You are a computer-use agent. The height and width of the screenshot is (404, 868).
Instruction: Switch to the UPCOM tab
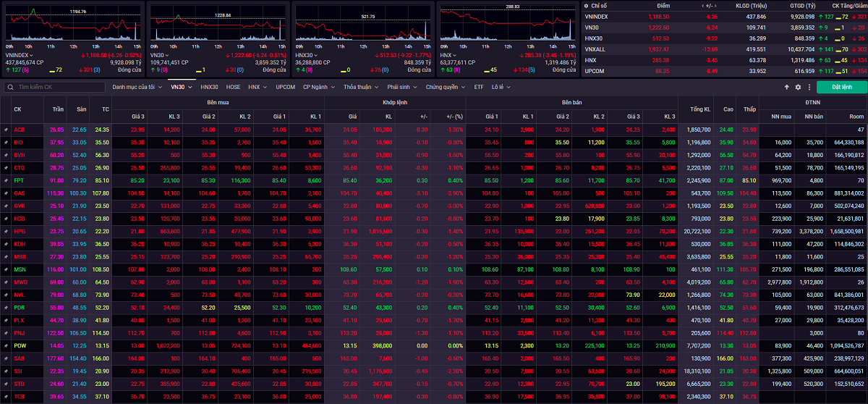point(285,87)
